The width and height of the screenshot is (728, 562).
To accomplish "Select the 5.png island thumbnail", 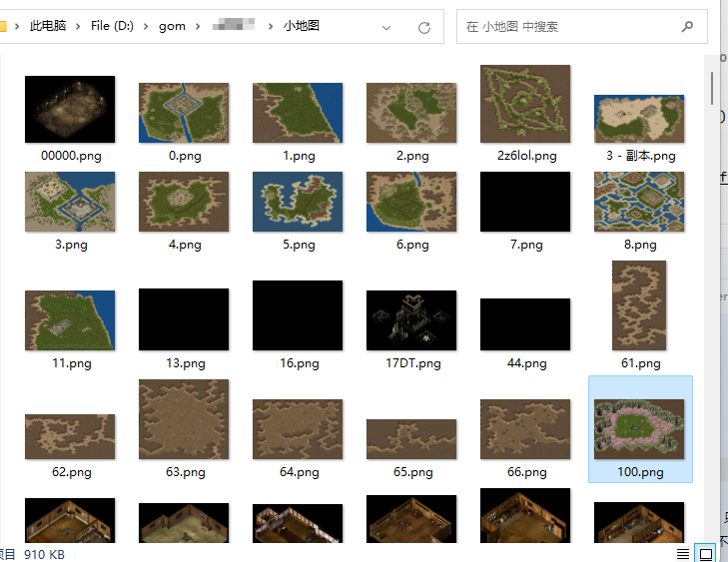I will (298, 202).
